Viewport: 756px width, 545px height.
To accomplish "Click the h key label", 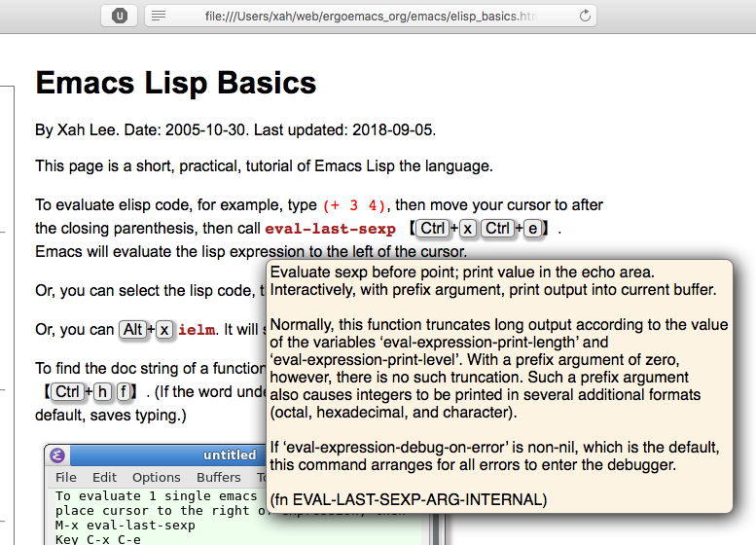I will pos(103,391).
